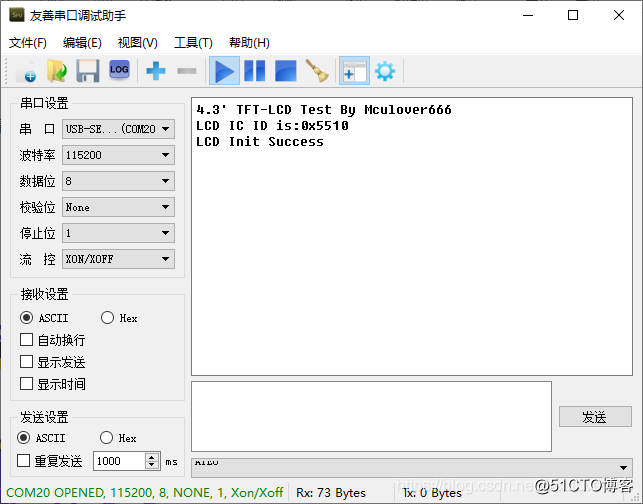Click inside the send text input area

tap(371, 416)
